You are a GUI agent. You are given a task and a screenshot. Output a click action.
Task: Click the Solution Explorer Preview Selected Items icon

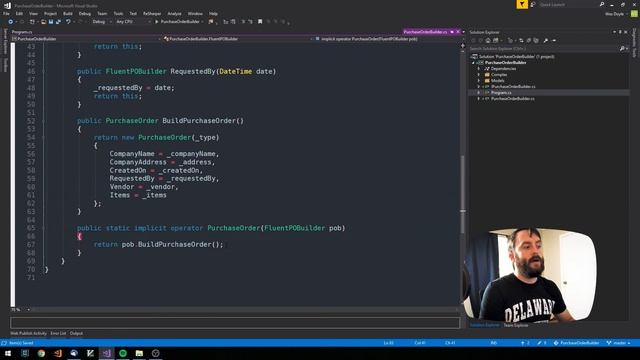pyautogui.click(x=554, y=40)
